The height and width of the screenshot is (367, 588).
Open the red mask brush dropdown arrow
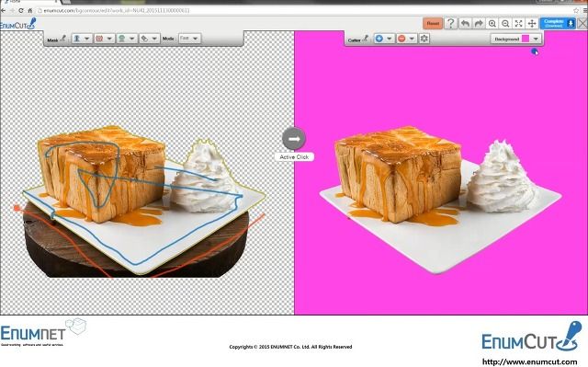[x=109, y=39]
